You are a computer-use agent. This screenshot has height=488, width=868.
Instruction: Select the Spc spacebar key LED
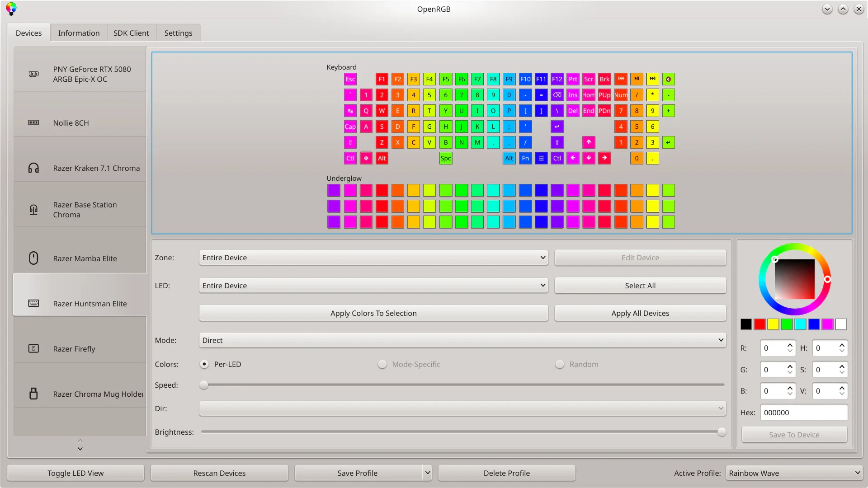[x=446, y=158]
